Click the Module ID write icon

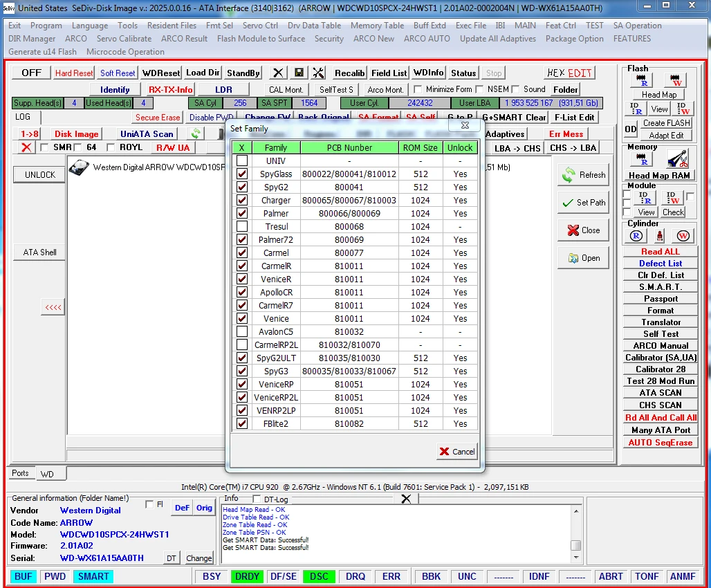(672, 197)
